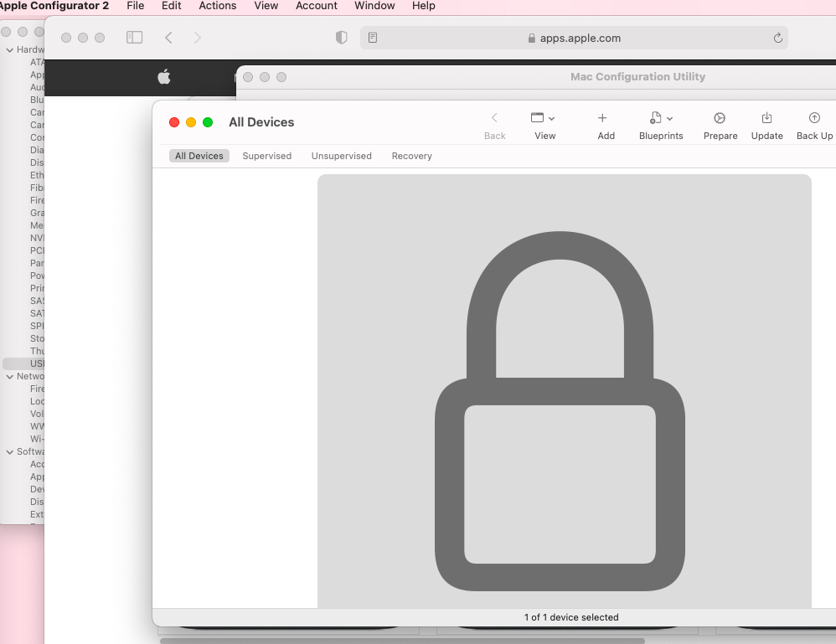Select the highlighted USB row in sidebar
This screenshot has width=836, height=644.
23,363
